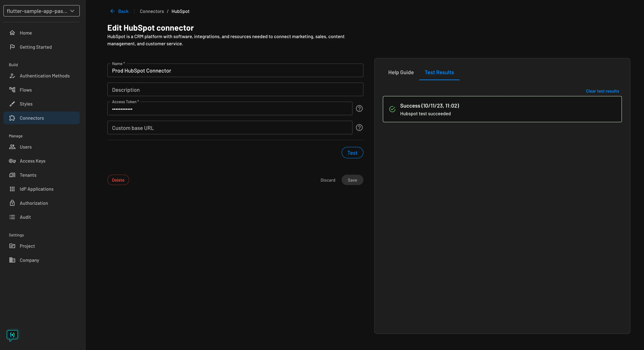
Task: Select the Test Results tab
Action: coord(439,73)
